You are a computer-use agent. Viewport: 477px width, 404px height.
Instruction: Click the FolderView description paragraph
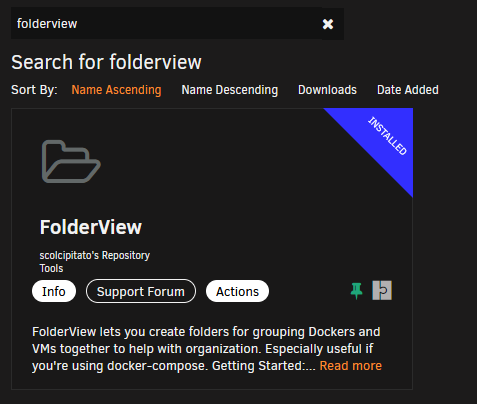[206, 349]
